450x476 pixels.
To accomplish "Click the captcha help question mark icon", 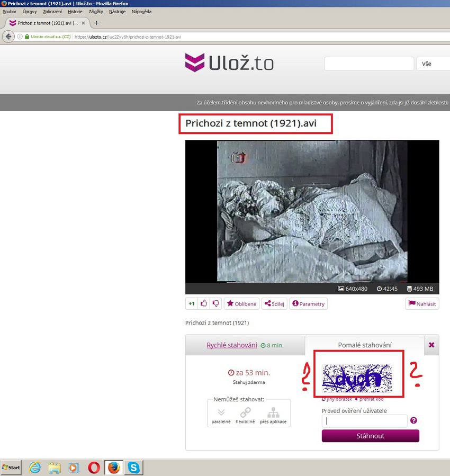I will [413, 420].
